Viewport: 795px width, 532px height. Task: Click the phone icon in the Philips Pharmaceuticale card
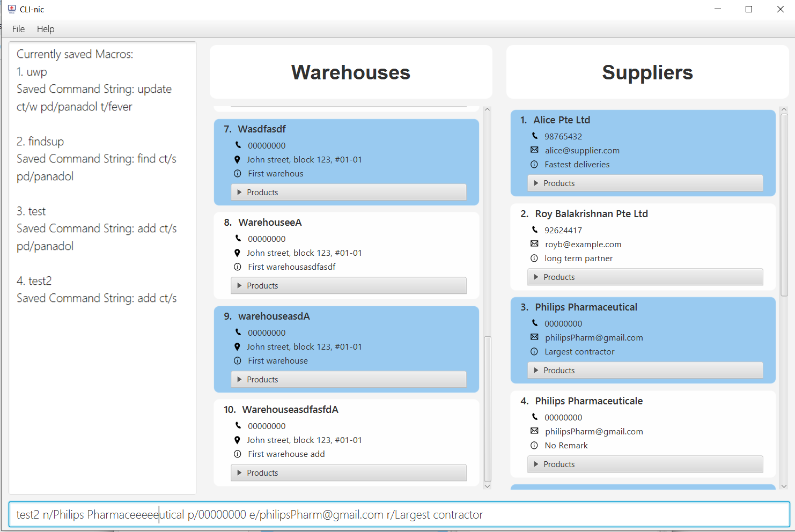click(535, 417)
